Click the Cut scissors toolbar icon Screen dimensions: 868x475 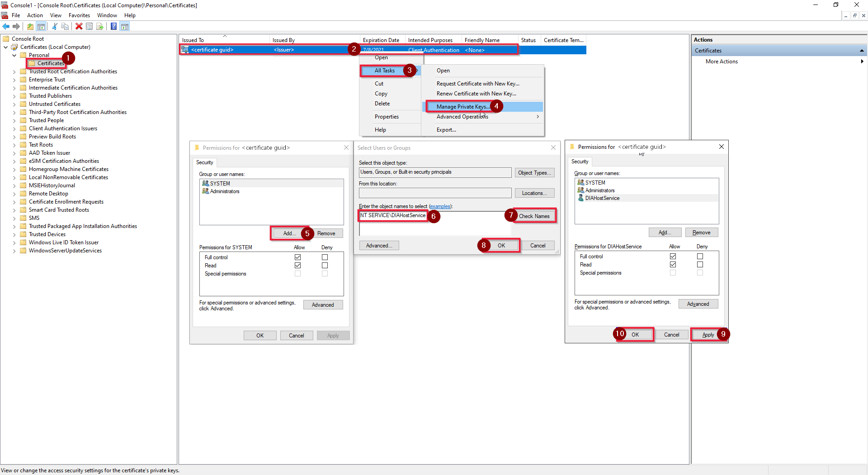(x=55, y=26)
